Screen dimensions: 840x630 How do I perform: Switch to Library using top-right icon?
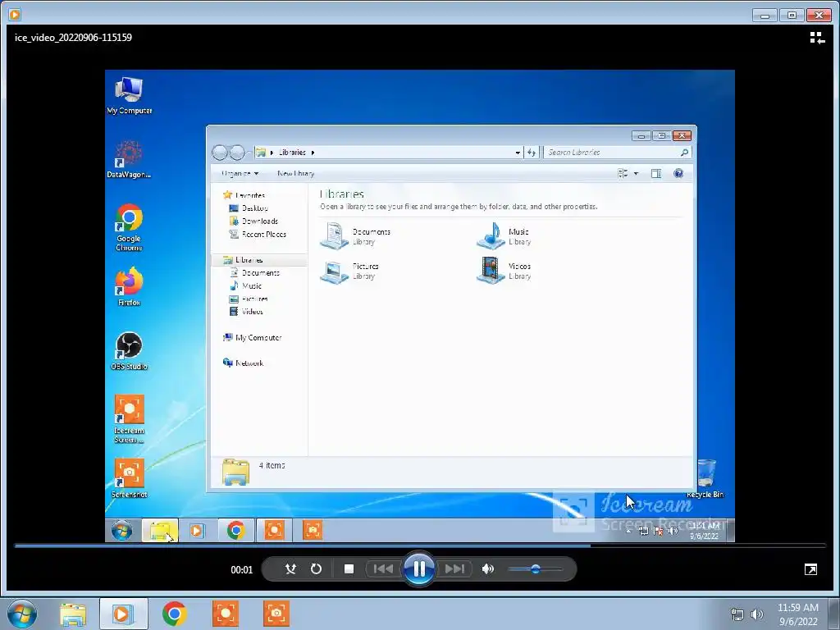coord(817,38)
